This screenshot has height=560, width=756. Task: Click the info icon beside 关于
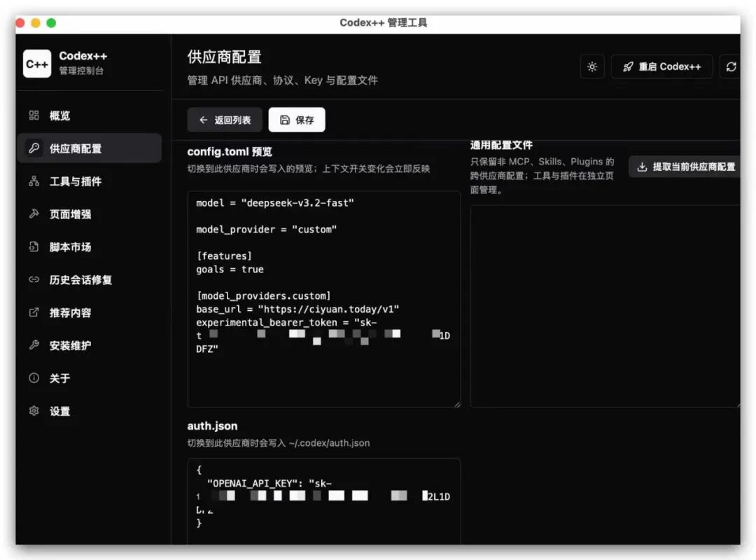[x=34, y=378]
